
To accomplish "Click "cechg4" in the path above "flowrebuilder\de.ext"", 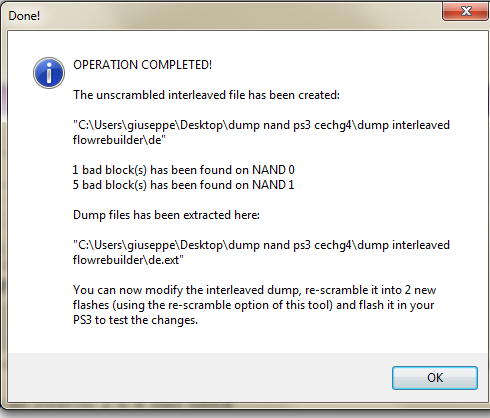I will pos(333,245).
